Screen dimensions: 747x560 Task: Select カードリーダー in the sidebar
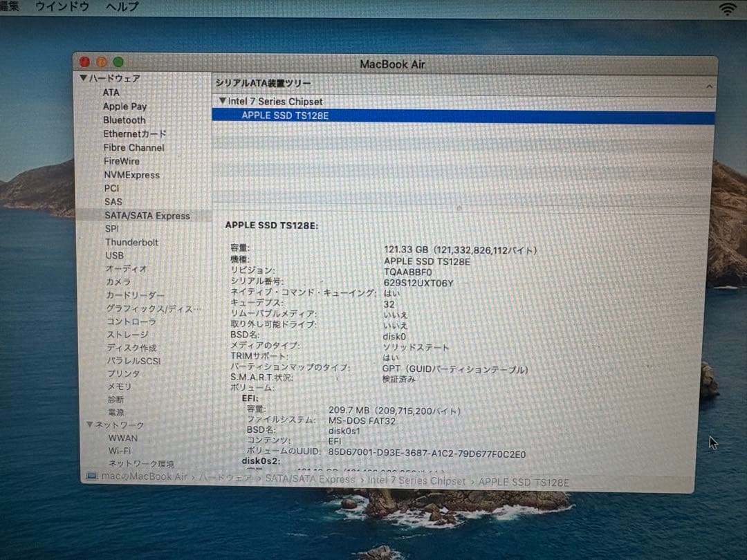(x=136, y=295)
